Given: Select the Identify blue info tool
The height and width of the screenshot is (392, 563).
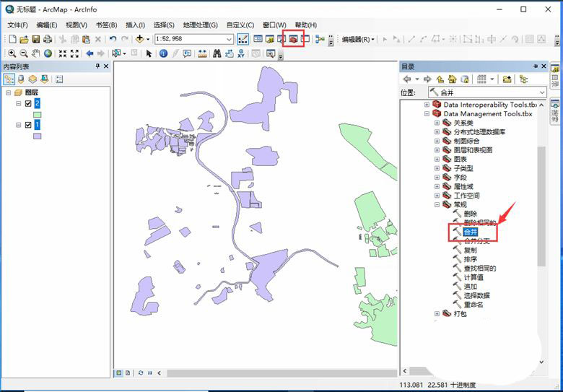Looking at the screenshot, I should point(163,53).
